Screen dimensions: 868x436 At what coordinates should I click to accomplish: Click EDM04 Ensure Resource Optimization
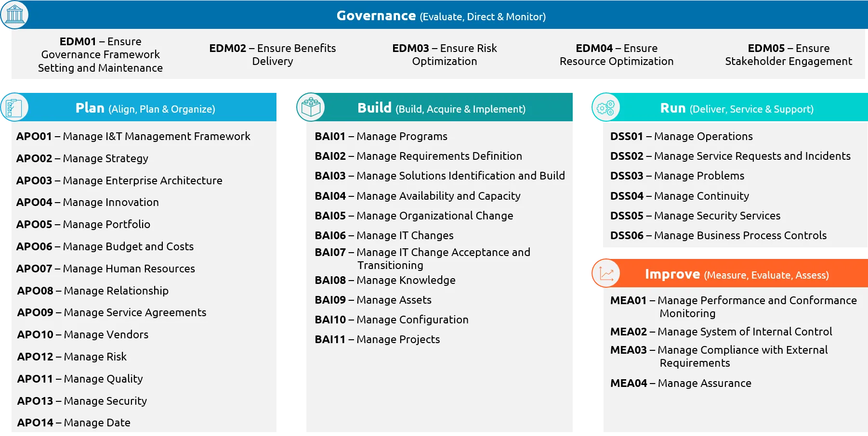point(617,54)
